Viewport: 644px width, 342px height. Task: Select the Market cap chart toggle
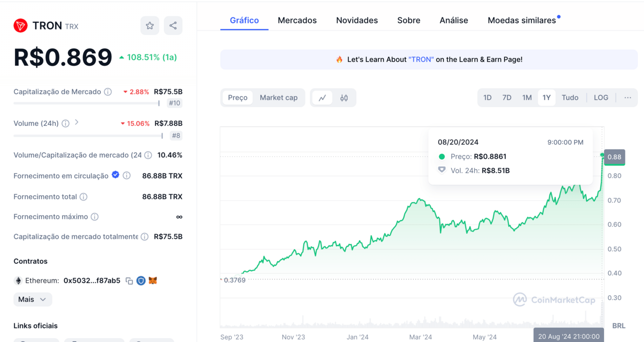pyautogui.click(x=279, y=98)
